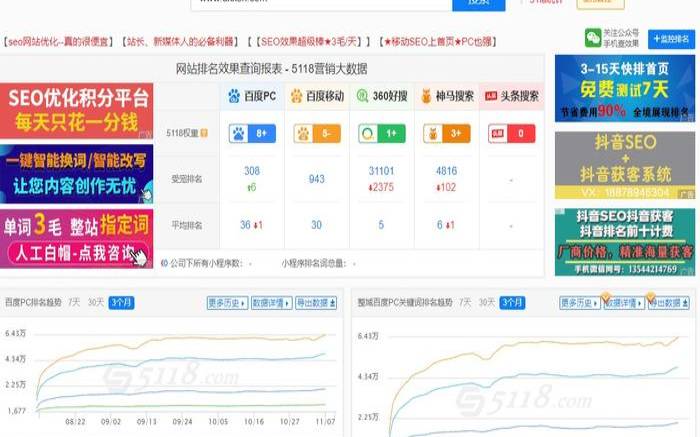
Task: Click the help icon beside 5118权重
Action: [x=204, y=133]
